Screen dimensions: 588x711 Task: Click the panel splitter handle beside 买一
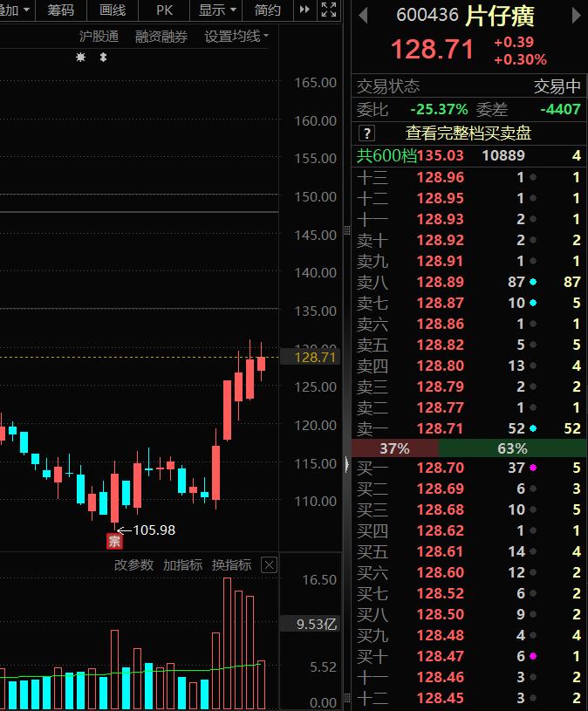(x=347, y=465)
